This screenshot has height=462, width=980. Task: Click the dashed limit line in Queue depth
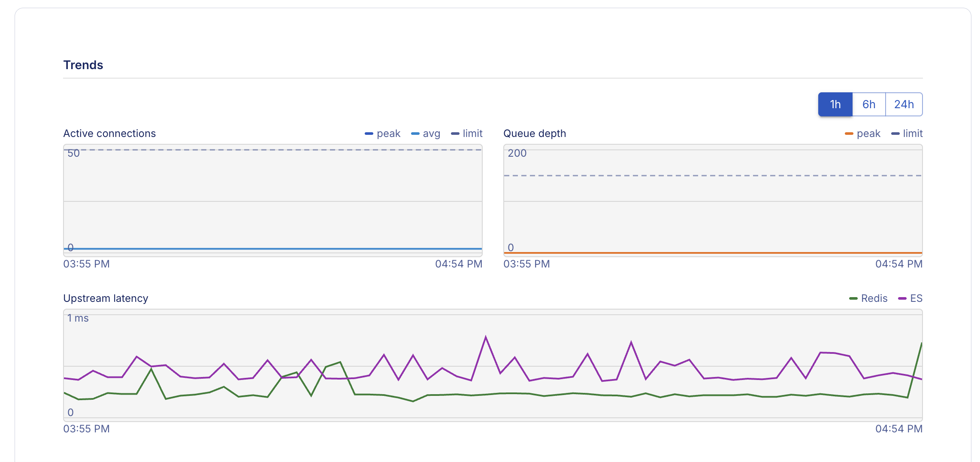[713, 176]
